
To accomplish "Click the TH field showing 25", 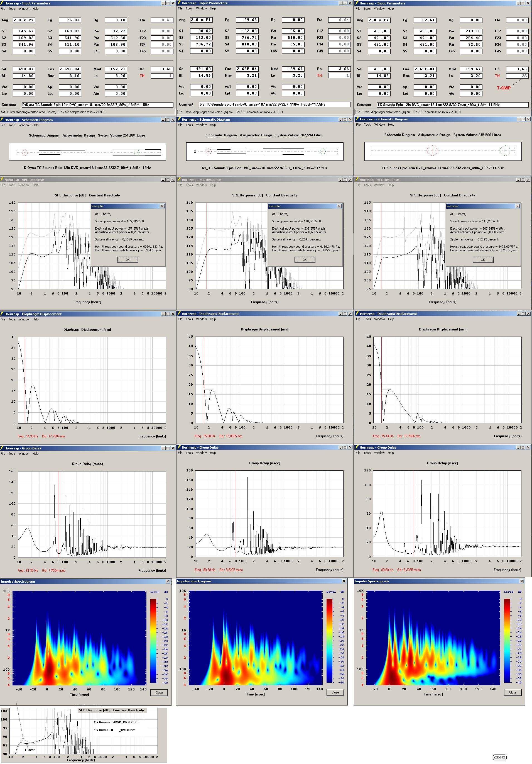I will (517, 76).
